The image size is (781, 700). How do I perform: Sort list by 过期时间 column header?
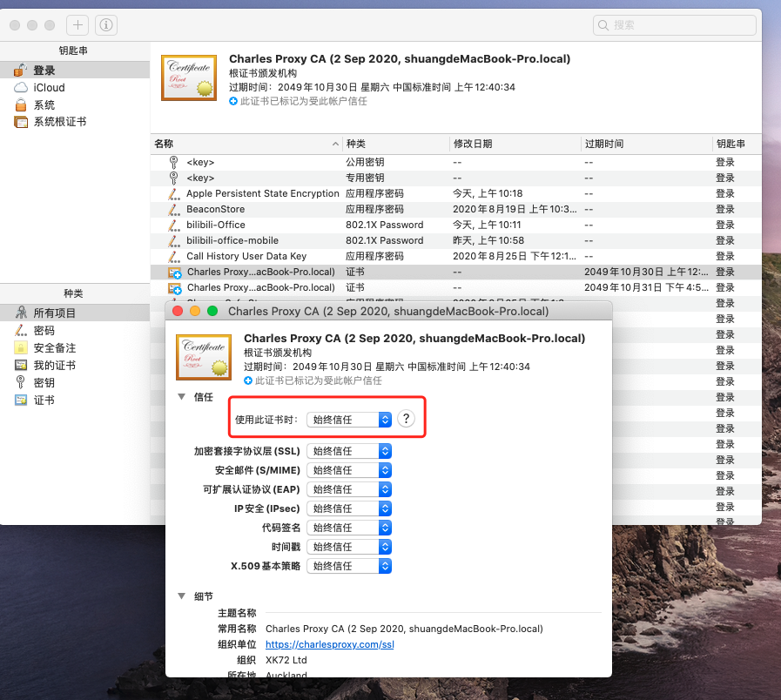pos(644,144)
